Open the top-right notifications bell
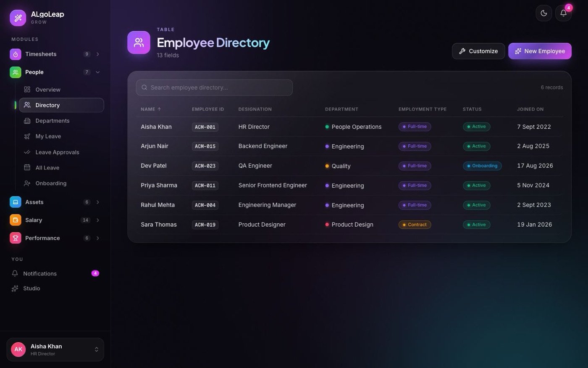Screen dimensions: 588x368 click(564, 13)
